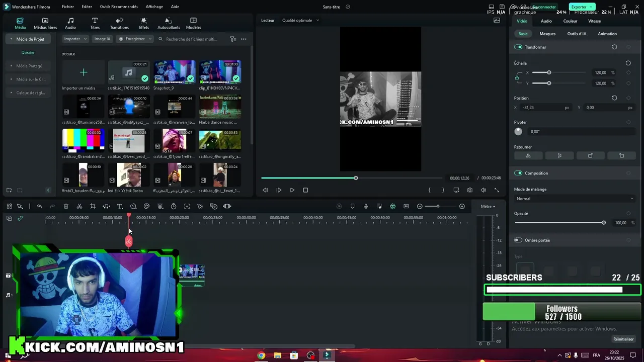This screenshot has height=362, width=644.
Task: Click the color palette icon in timeline toolbar
Action: 146,206
